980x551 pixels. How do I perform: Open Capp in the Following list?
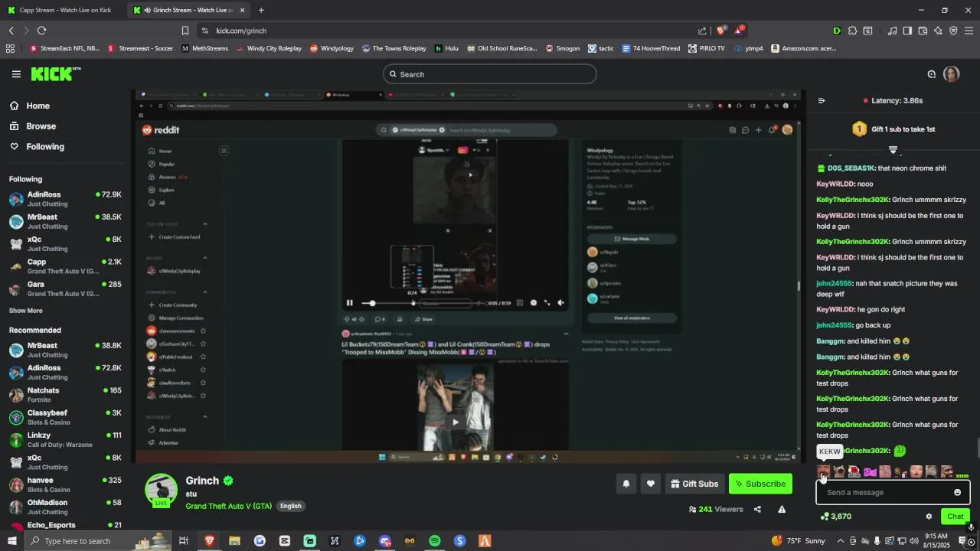pyautogui.click(x=65, y=266)
